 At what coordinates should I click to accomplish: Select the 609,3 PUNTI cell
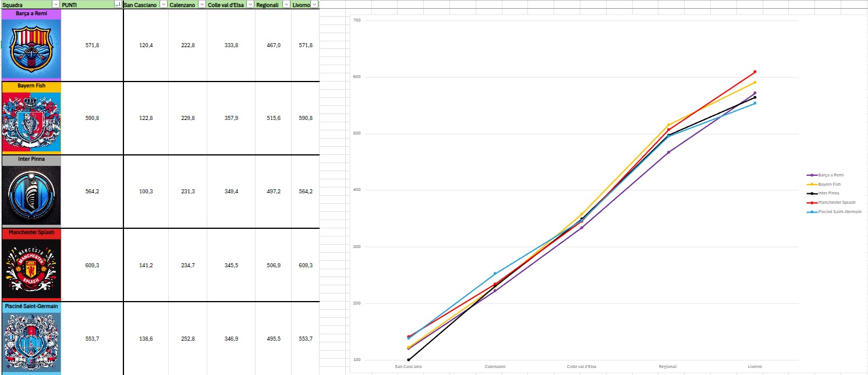92,265
